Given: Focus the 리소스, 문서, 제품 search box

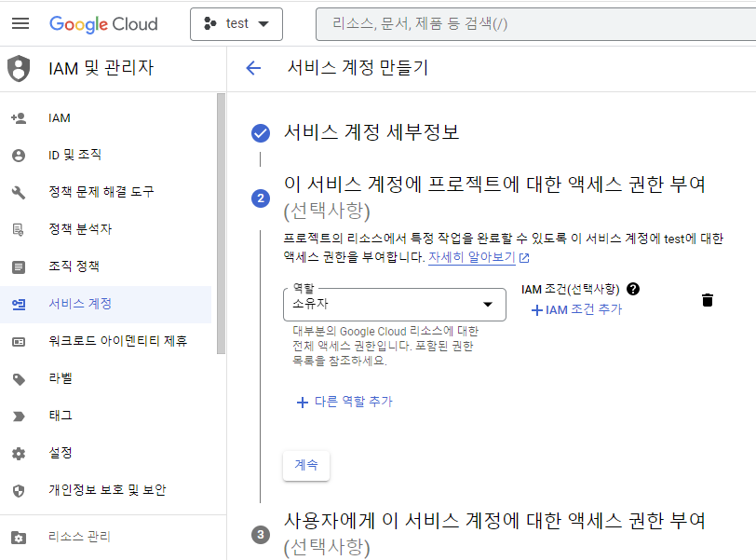Looking at the screenshot, I should 535,24.
